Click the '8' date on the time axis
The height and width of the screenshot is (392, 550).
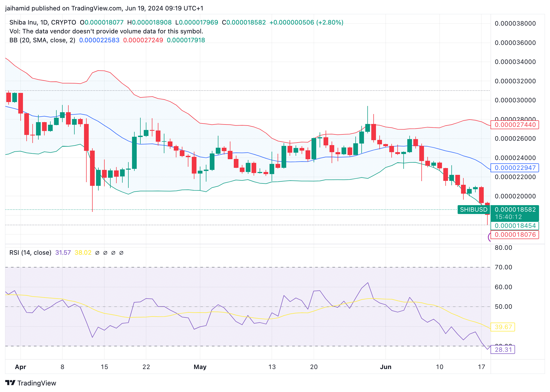click(62, 367)
